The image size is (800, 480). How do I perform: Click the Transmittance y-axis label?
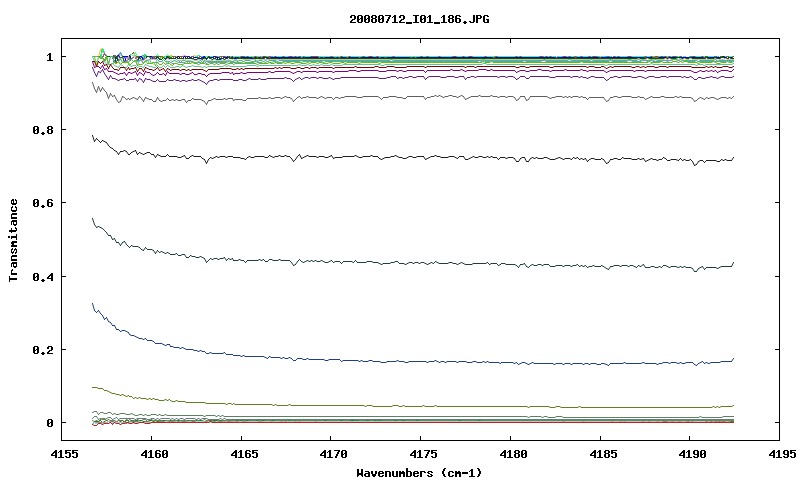(13, 240)
